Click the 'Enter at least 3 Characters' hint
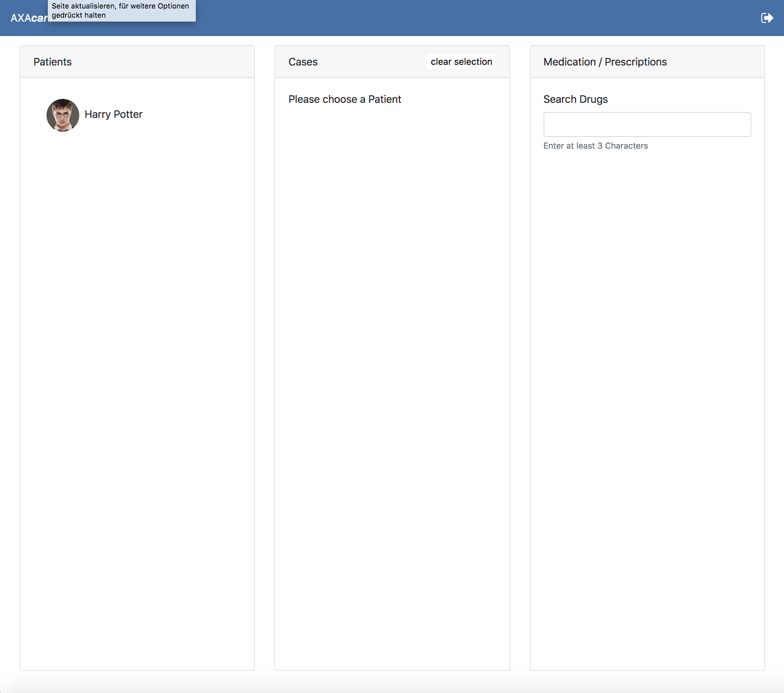The width and height of the screenshot is (784, 693). pyautogui.click(x=595, y=146)
